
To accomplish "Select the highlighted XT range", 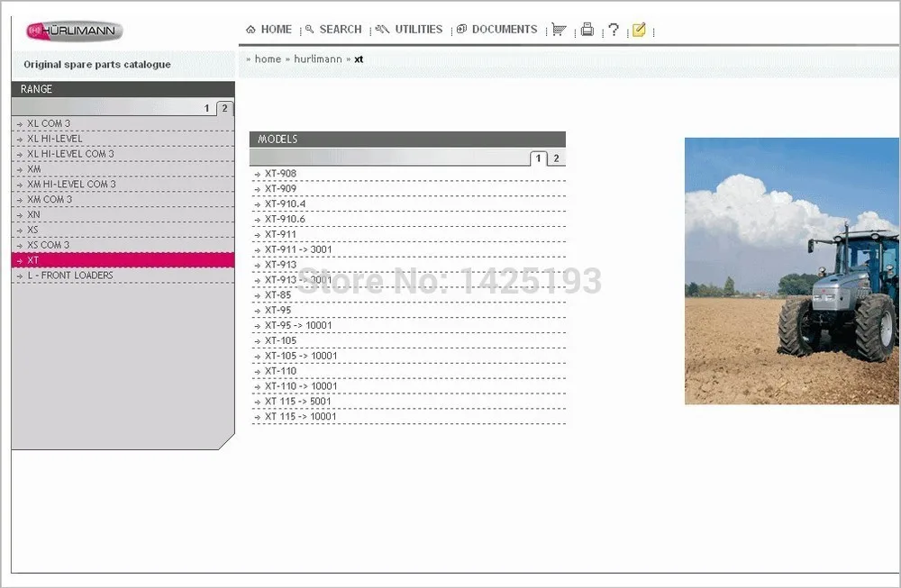I will (123, 260).
